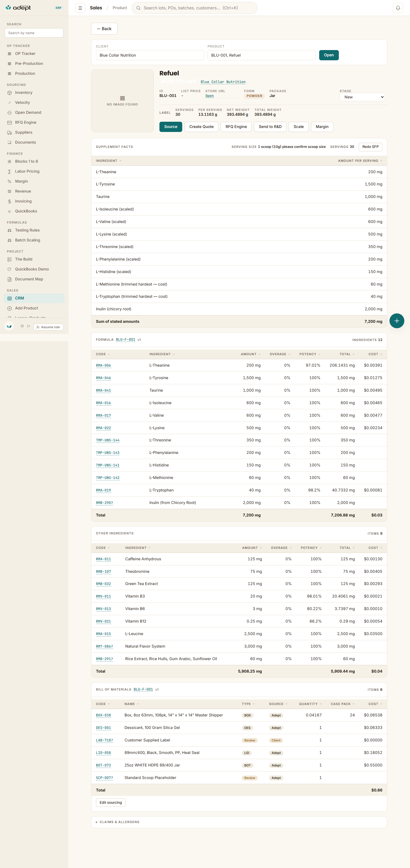The image size is (410, 868).
Task: Click the No Image Found placeholder
Action: point(122,101)
